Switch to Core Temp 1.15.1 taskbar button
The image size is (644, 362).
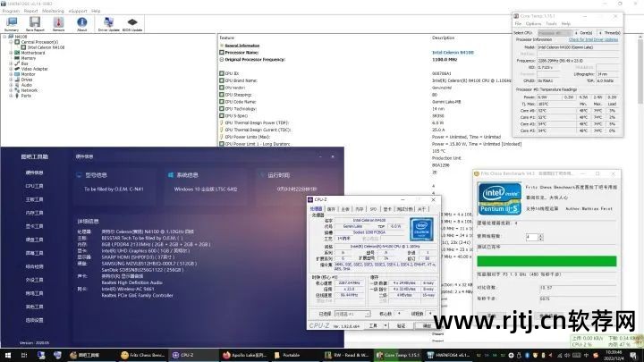tap(398, 355)
